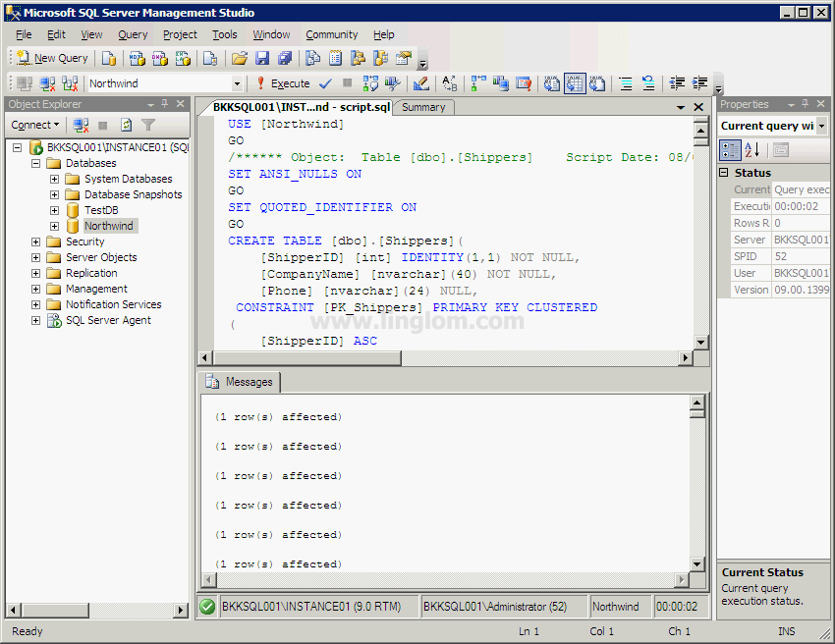Image resolution: width=835 pixels, height=644 pixels.
Task: Show Object Explorer via toolbar icon
Action: coord(358,58)
